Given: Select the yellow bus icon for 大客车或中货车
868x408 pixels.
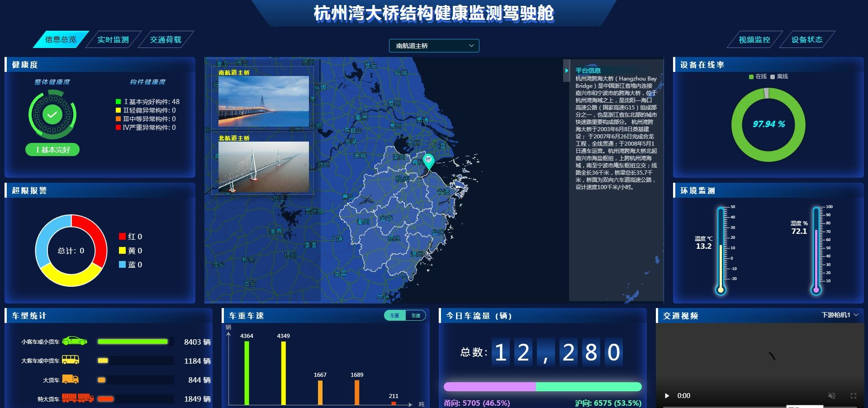Looking at the screenshot, I should click(x=70, y=361).
